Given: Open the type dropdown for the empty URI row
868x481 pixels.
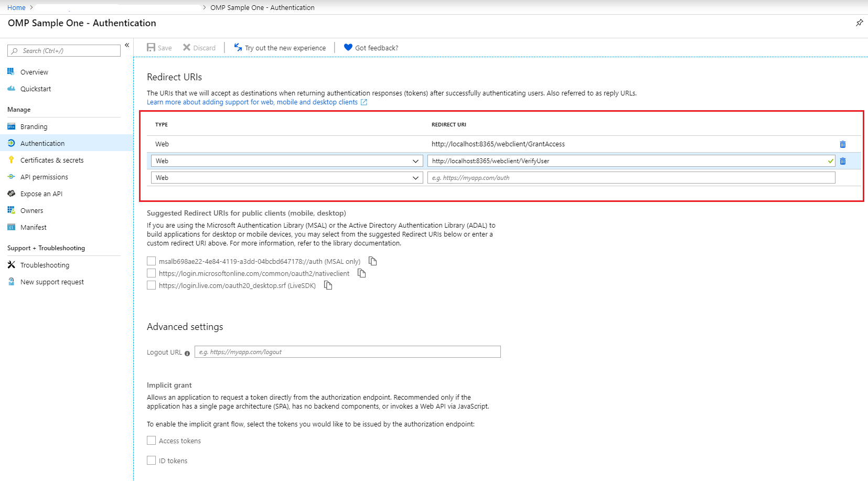Looking at the screenshot, I should coord(287,178).
